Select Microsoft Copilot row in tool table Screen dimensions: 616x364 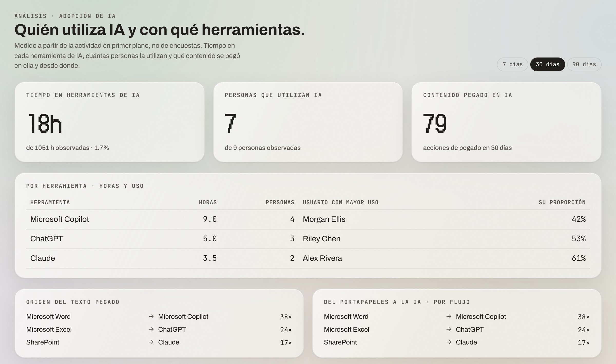308,219
